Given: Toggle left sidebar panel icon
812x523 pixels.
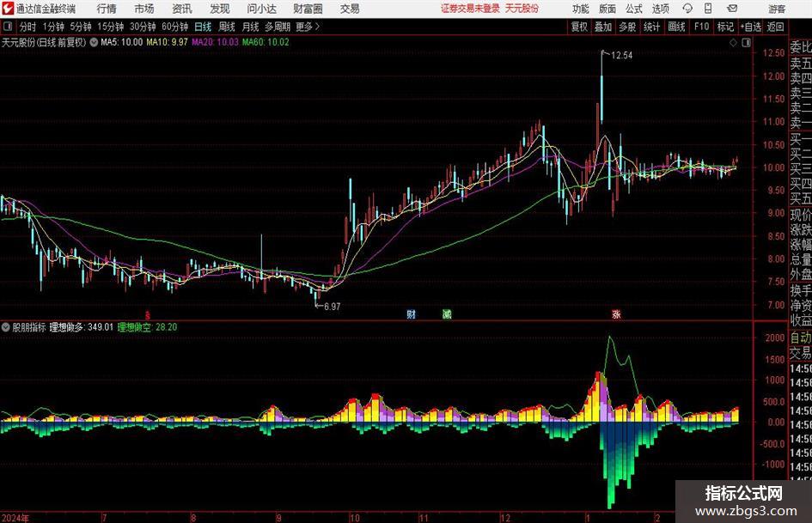Looking at the screenshot, I should [x=8, y=27].
